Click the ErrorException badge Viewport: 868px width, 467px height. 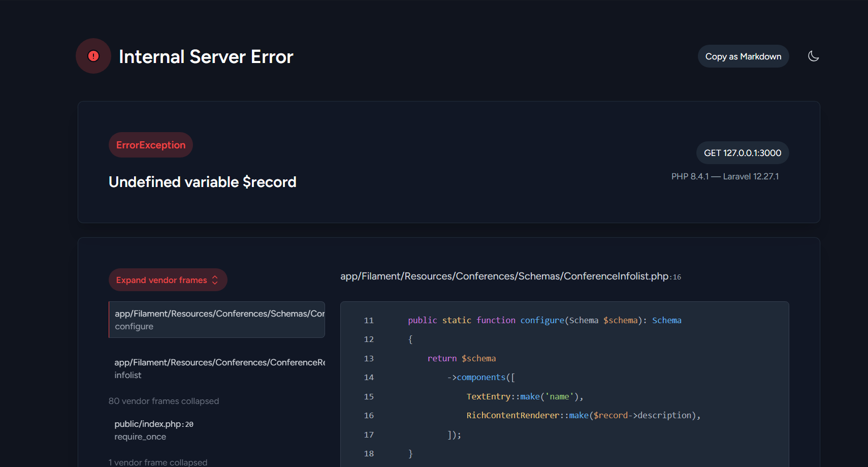151,145
